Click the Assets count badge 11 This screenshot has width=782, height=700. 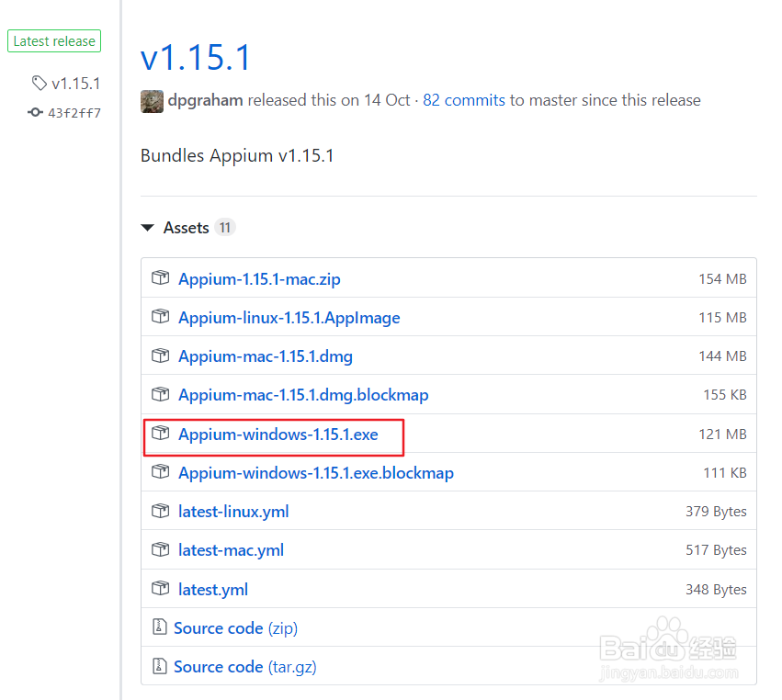click(x=225, y=228)
